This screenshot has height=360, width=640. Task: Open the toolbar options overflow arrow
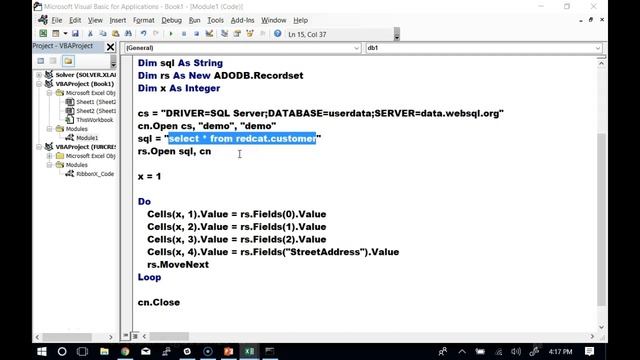397,35
